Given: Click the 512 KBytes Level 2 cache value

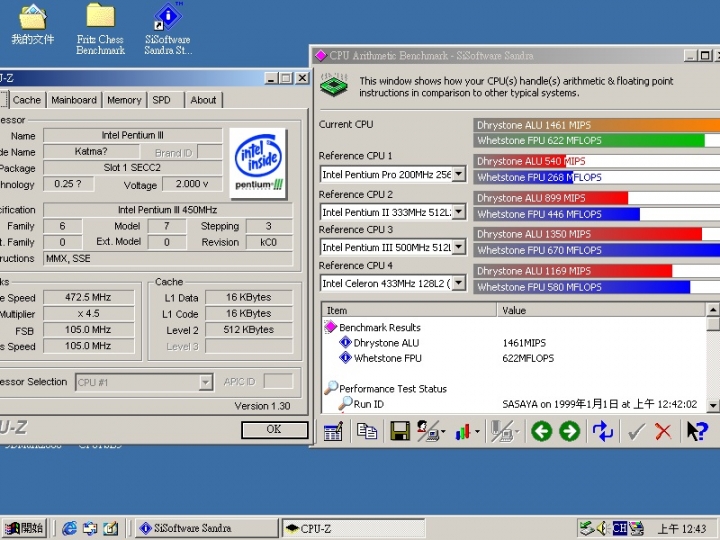Looking at the screenshot, I should (248, 330).
